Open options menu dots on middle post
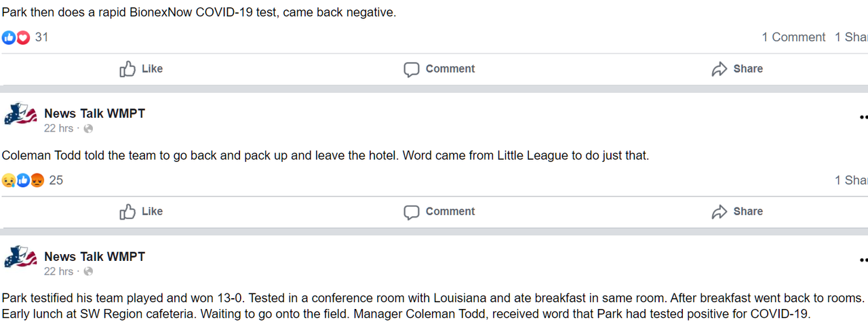This screenshot has width=868, height=326. tap(863, 117)
